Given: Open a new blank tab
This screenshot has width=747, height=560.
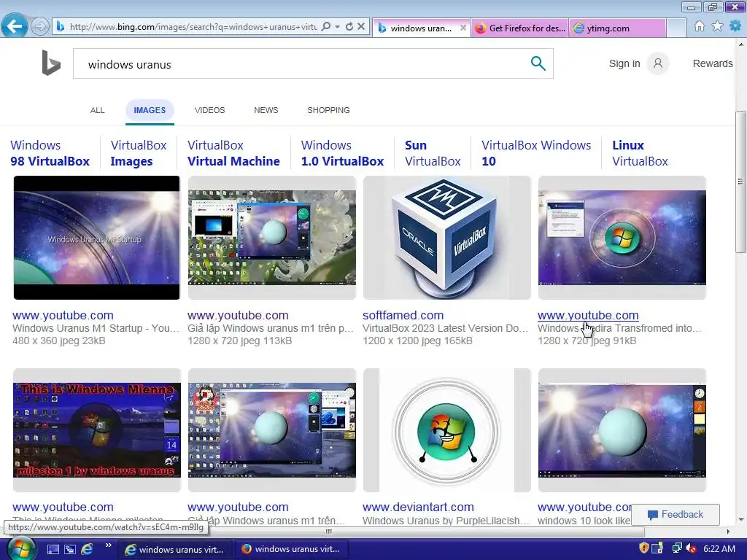Looking at the screenshot, I should 676,28.
